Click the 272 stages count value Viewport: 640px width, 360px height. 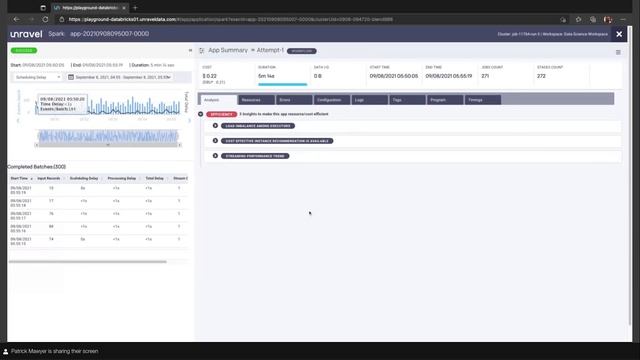click(x=541, y=76)
